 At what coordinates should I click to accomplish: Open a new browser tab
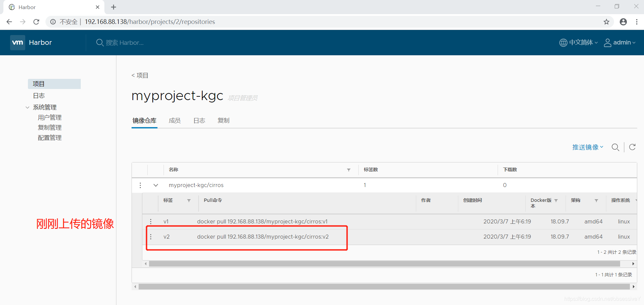click(113, 7)
